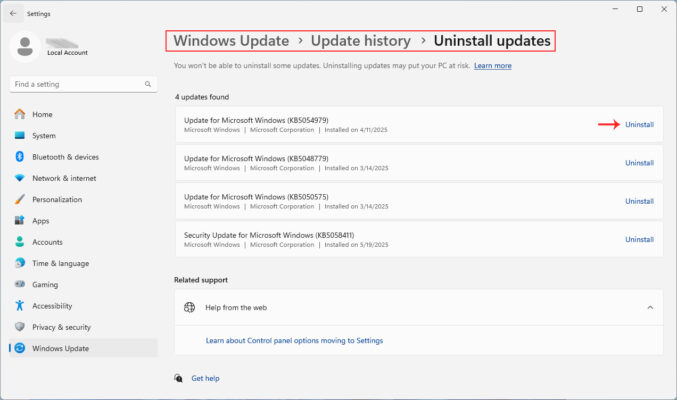Click the Uninstall updates breadcrumb heading
677x400 pixels.
point(492,41)
